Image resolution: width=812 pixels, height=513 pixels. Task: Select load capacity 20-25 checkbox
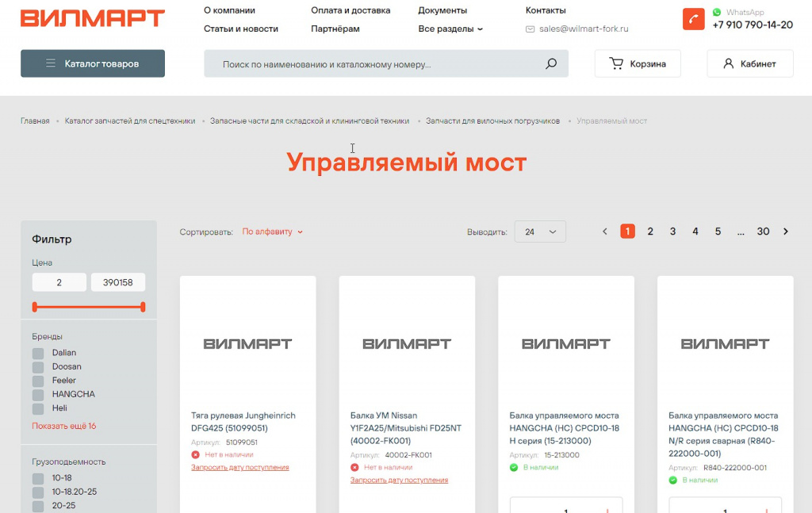[x=38, y=507]
